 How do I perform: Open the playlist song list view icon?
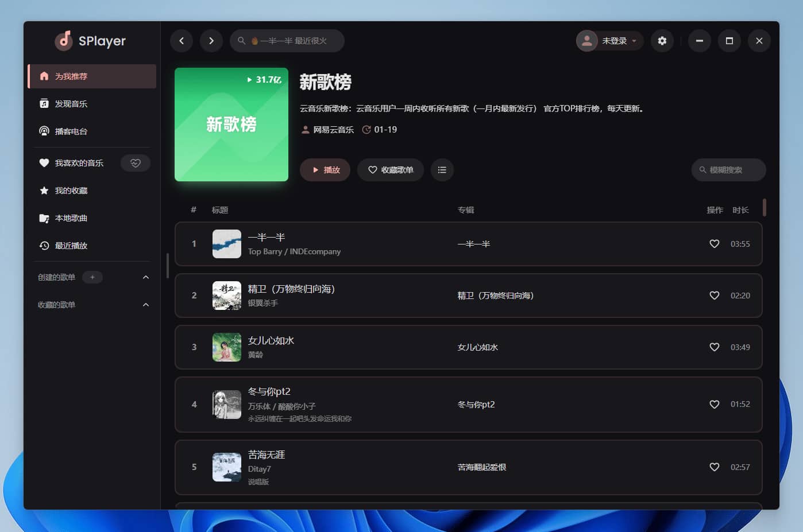click(442, 170)
